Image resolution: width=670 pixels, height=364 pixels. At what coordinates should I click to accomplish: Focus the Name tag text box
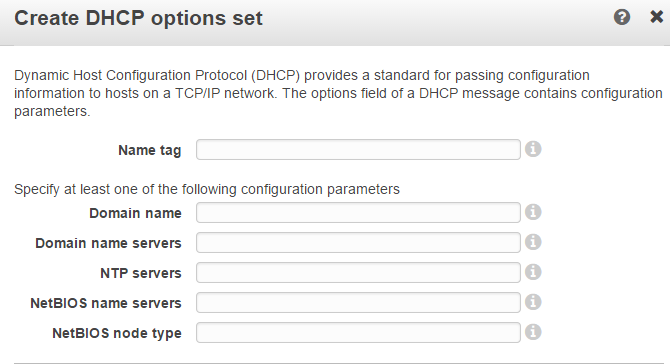pos(358,150)
